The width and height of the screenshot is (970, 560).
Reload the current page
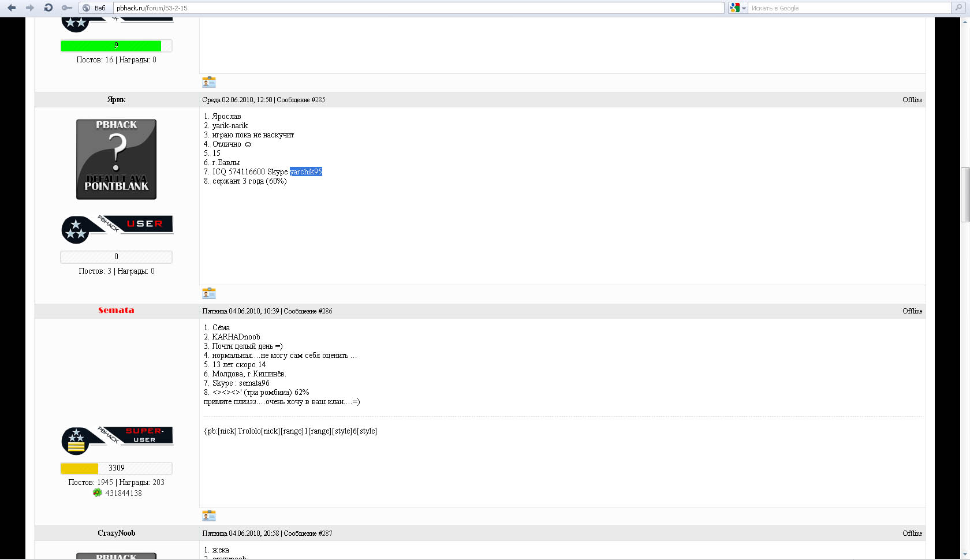pyautogui.click(x=48, y=8)
